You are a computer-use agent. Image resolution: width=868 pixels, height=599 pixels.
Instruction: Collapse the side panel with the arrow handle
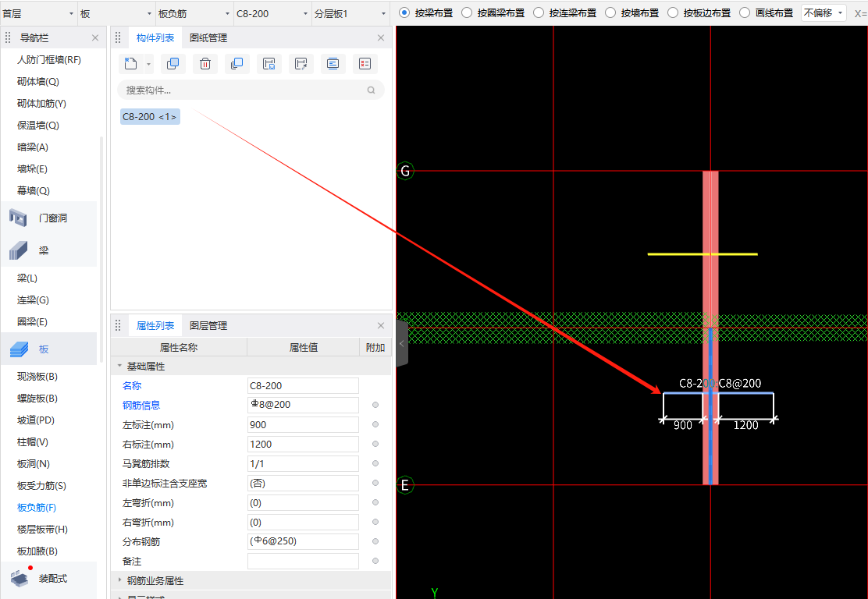coord(402,343)
